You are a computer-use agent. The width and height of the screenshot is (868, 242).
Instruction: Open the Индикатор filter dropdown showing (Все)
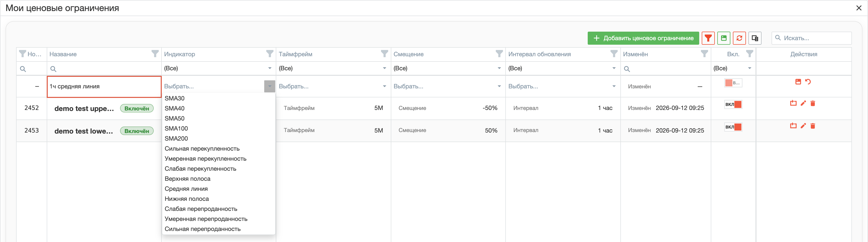tap(219, 68)
